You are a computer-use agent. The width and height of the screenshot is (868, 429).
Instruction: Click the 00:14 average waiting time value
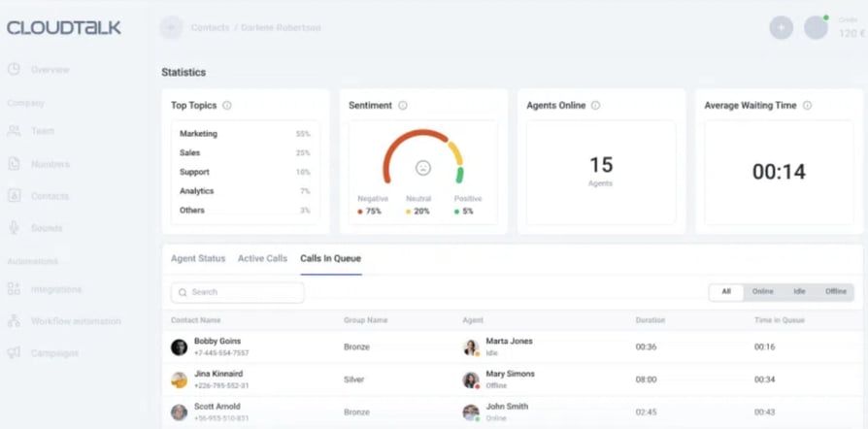[x=779, y=172]
